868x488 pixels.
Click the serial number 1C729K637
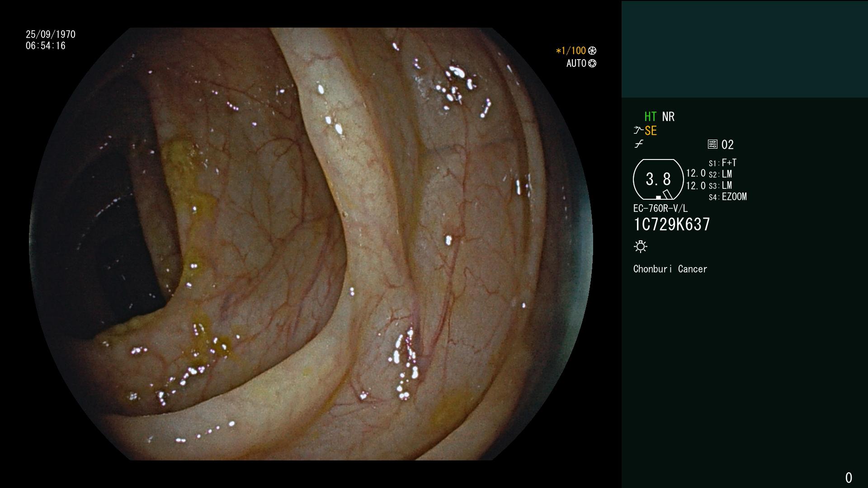(x=672, y=224)
